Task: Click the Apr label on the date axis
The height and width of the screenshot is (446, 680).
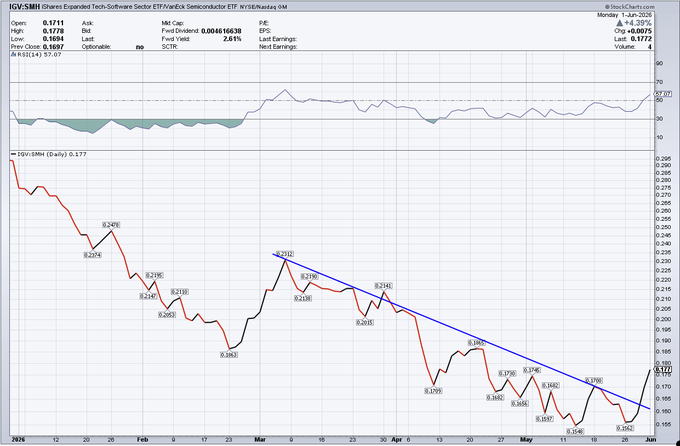Action: 396,439
